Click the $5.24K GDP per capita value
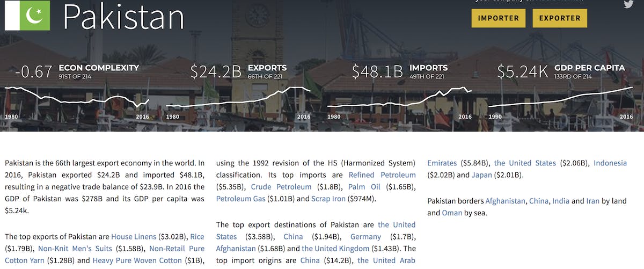Viewport: 644px width, 269px height. pyautogui.click(x=522, y=71)
